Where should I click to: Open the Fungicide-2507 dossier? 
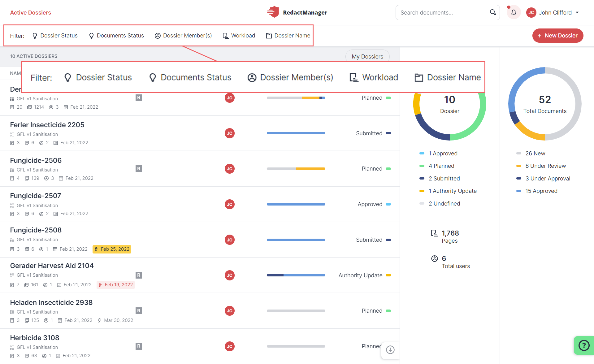click(x=36, y=196)
